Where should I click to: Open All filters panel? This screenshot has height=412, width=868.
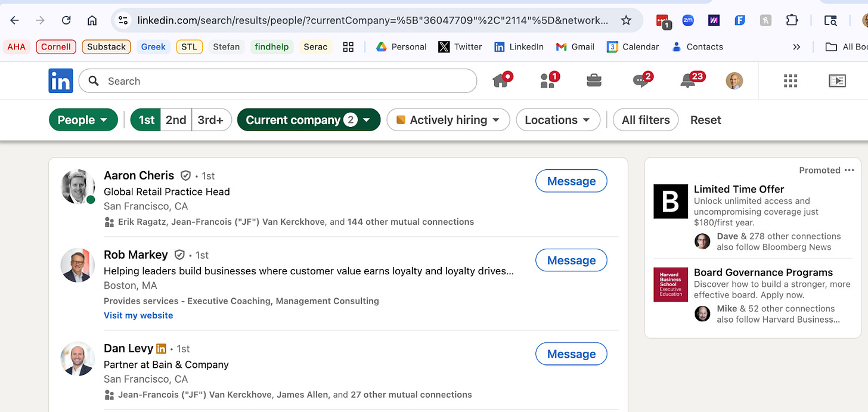646,120
